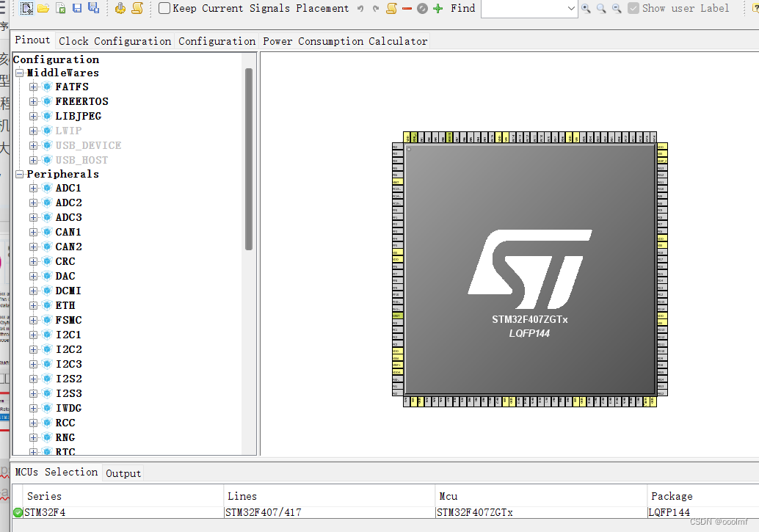Open the Configuration tab

coord(217,41)
